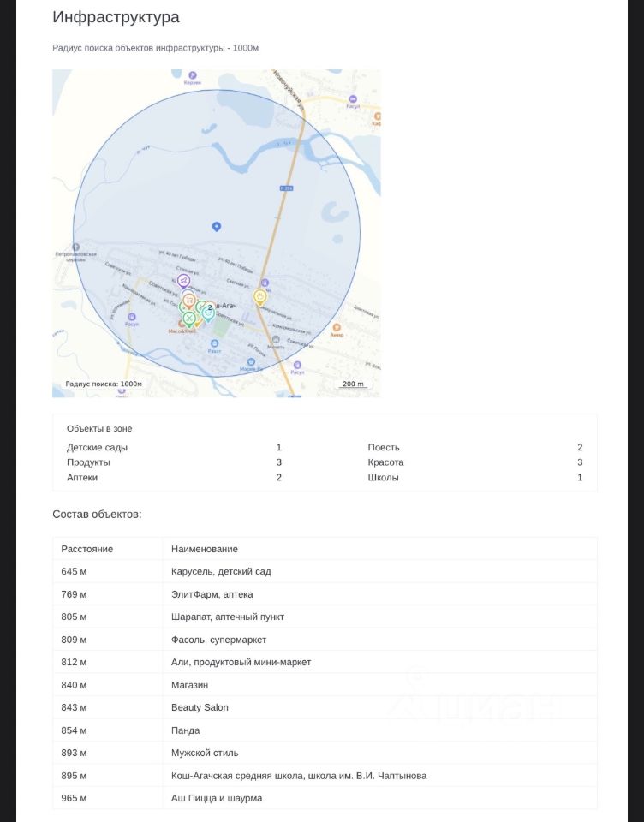644x822 pixels.
Task: Select the Петропавловская церковь church icon
Action: [x=76, y=247]
